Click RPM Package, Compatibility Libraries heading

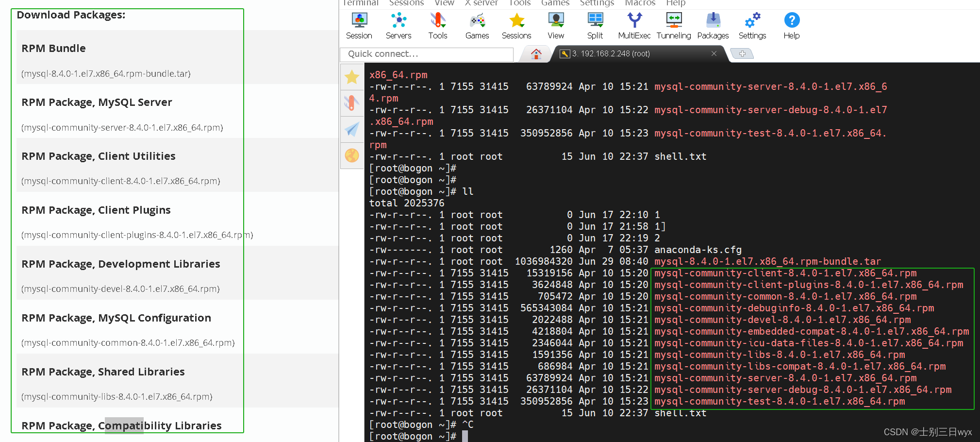pyautogui.click(x=121, y=426)
